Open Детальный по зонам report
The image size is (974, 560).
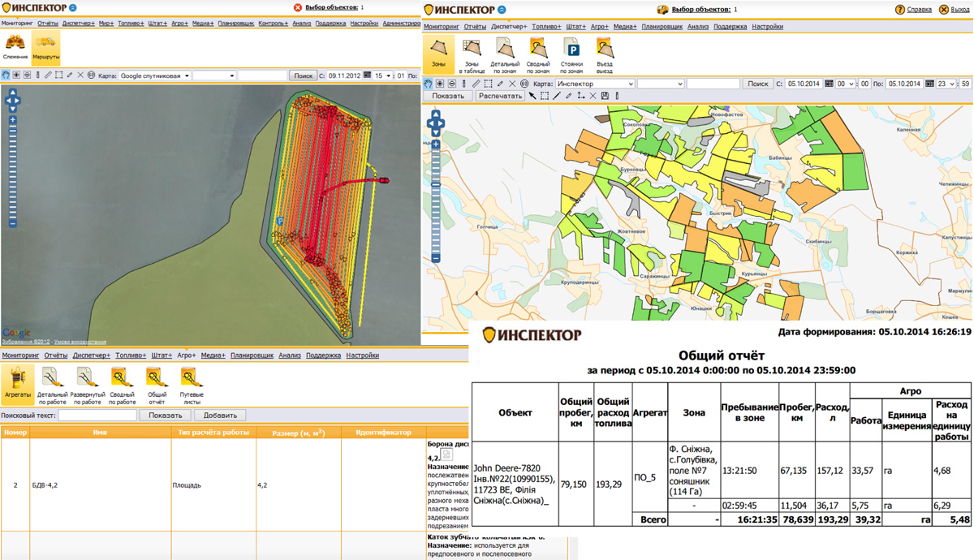click(x=505, y=55)
